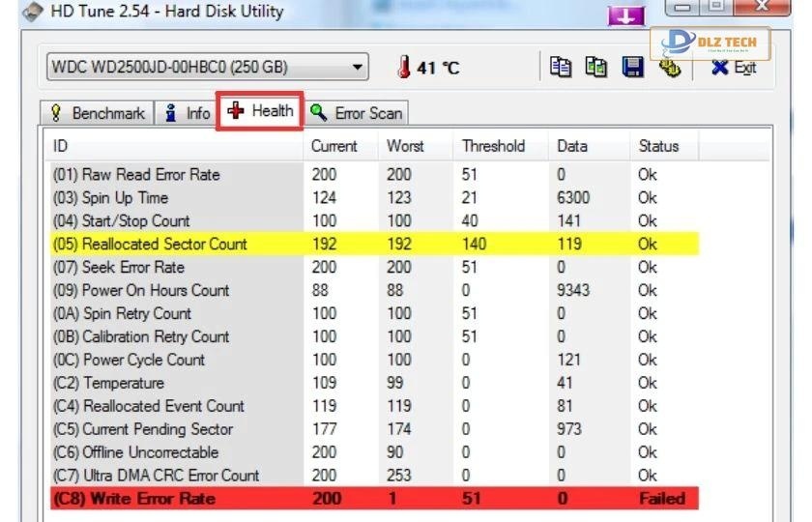Click the Status column header
Screen dimensions: 812x522
(658, 146)
